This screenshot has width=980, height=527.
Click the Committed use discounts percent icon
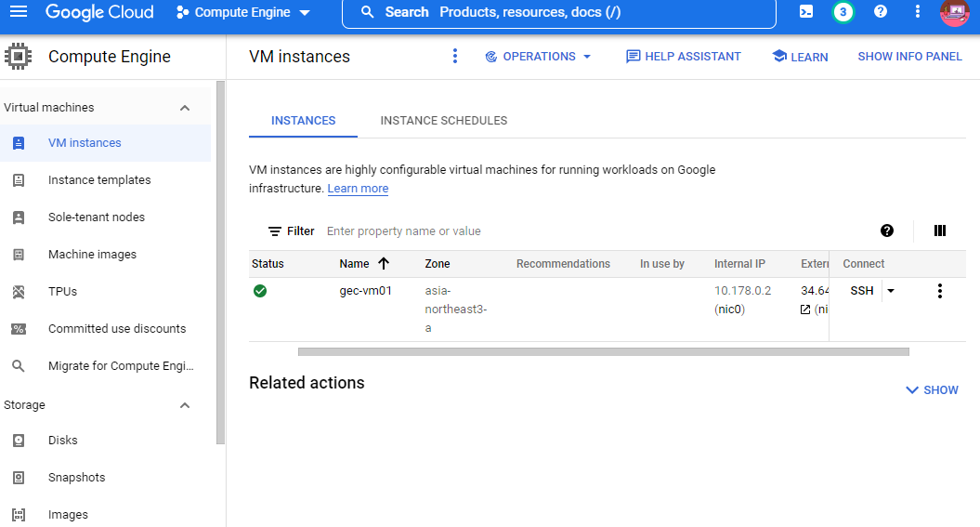pyautogui.click(x=19, y=329)
